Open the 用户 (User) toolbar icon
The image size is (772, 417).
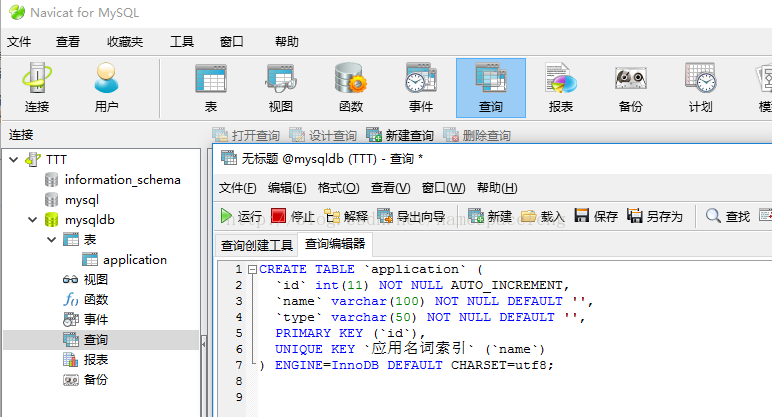click(x=106, y=88)
